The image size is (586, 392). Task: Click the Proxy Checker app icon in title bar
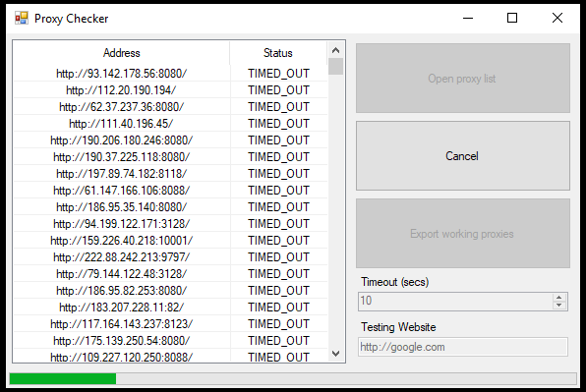pos(22,18)
